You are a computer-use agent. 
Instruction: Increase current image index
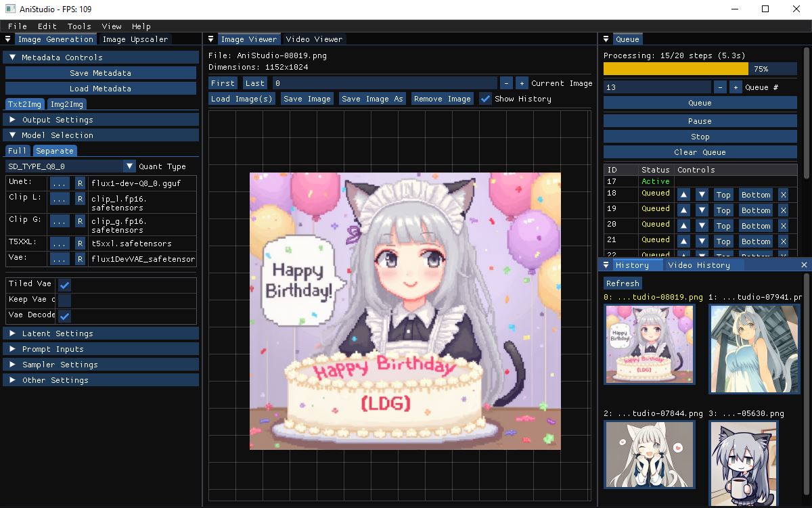(522, 83)
